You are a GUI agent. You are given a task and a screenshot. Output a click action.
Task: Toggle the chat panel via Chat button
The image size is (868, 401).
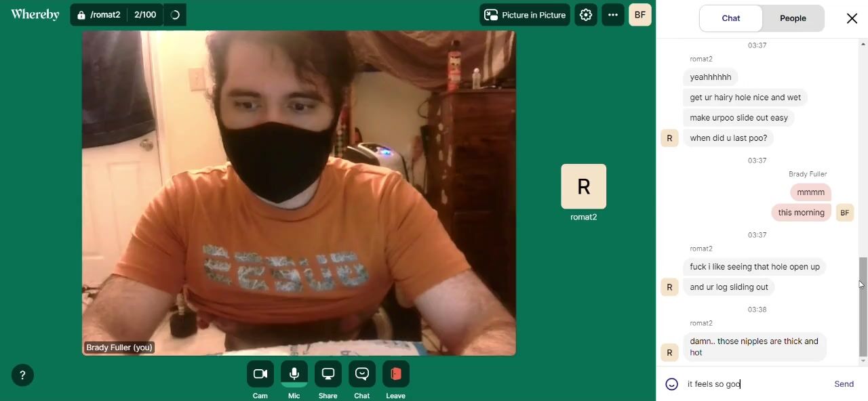pos(361,374)
